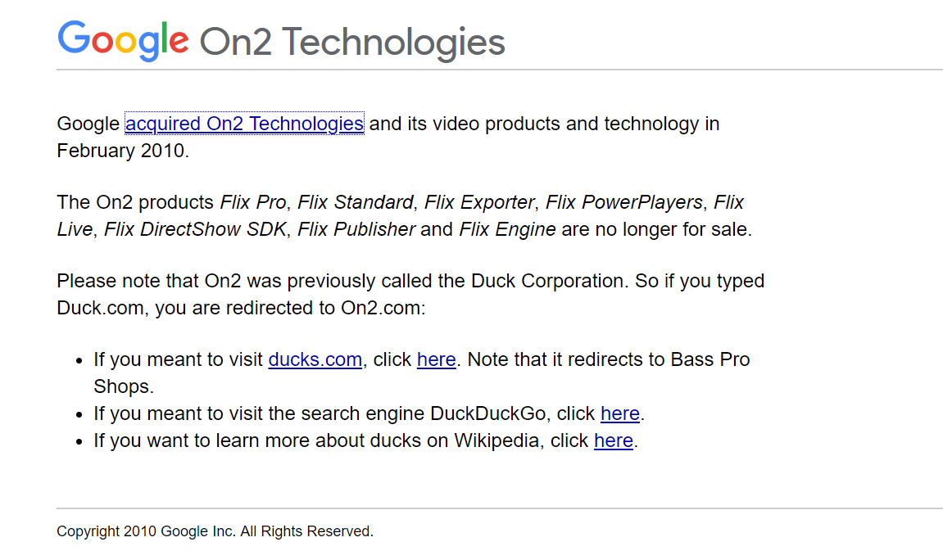Click the Flix Engine product name
The height and width of the screenshot is (560, 943).
click(506, 229)
